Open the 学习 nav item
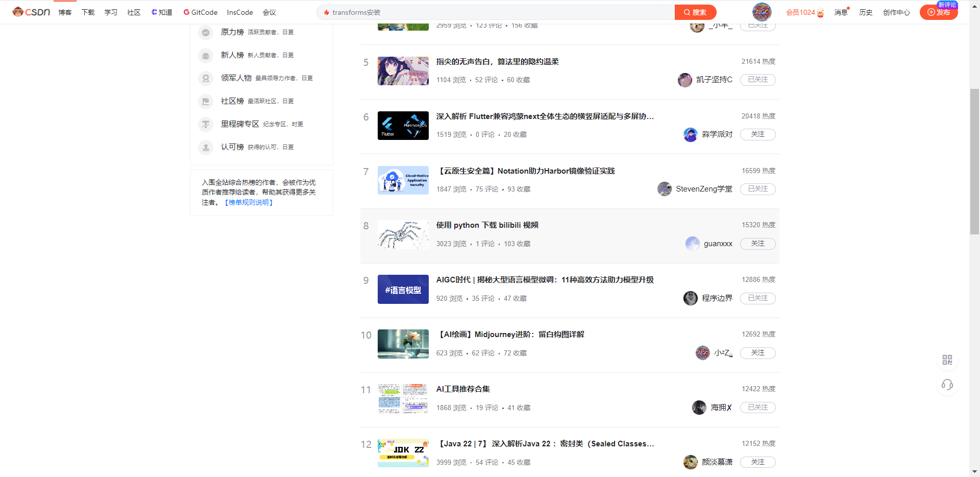This screenshot has width=980, height=477. point(111,12)
